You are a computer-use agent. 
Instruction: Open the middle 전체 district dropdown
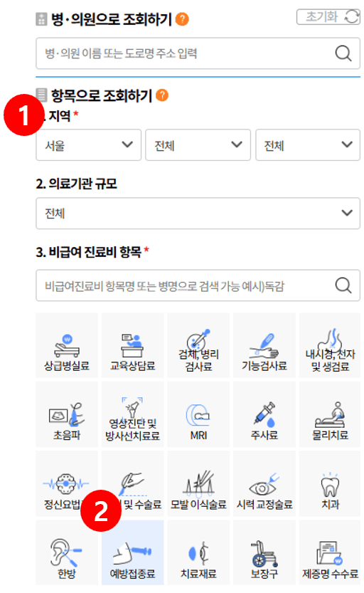pos(198,145)
